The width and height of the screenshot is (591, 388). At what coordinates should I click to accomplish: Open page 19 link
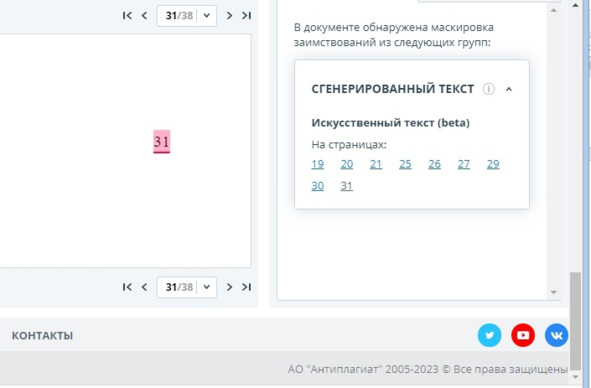318,164
